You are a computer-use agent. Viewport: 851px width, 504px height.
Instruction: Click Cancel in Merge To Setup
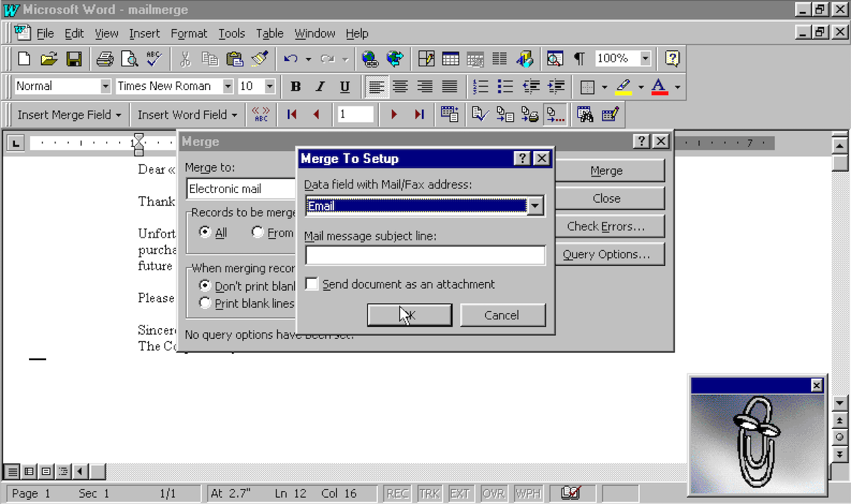click(502, 315)
